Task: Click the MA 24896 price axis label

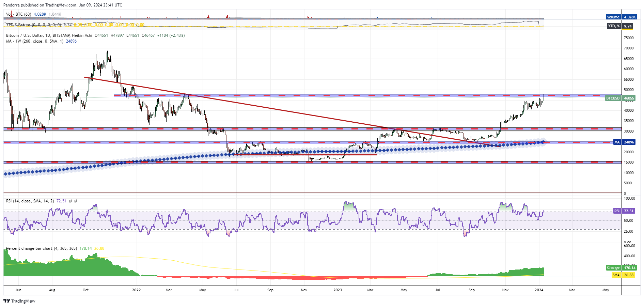Action: (624, 142)
